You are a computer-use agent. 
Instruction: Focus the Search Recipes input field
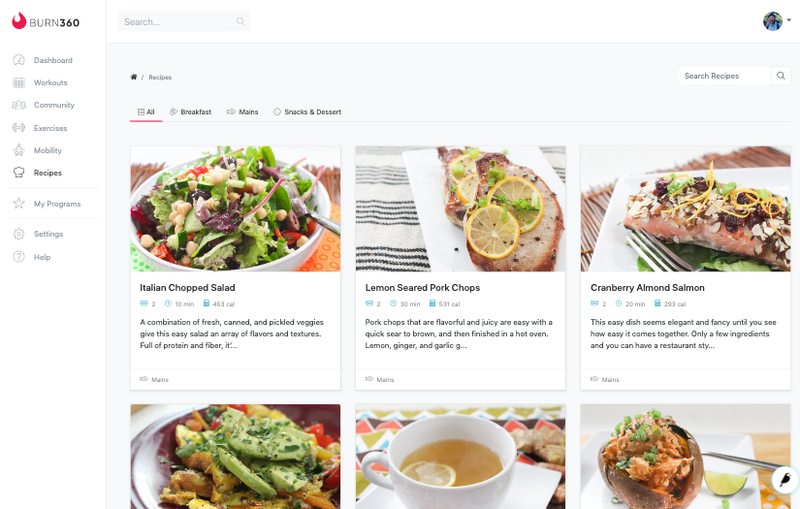pos(724,75)
